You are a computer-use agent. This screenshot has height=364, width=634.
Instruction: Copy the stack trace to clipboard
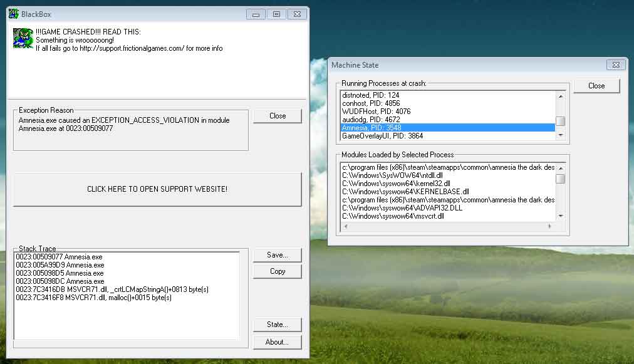277,271
